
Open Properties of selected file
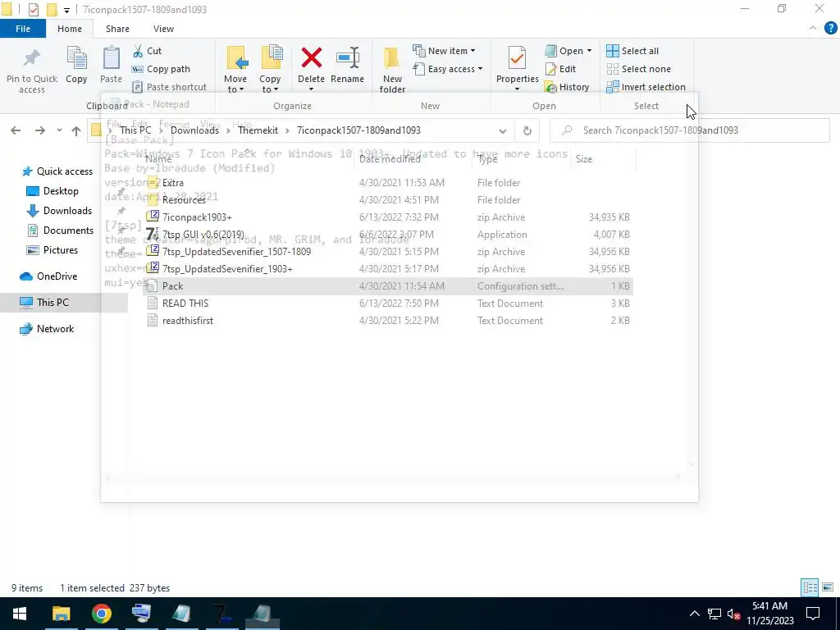pos(517,66)
